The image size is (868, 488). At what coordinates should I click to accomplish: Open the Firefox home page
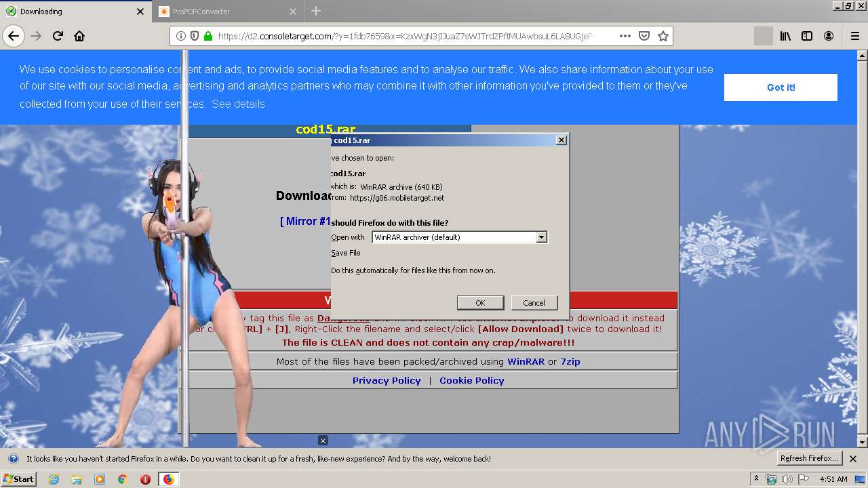79,36
